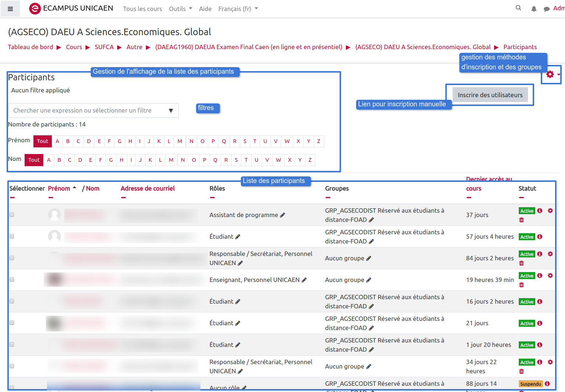565x392 pixels.
Task: Edit roles of Assistant de programme
Action: coord(282,215)
